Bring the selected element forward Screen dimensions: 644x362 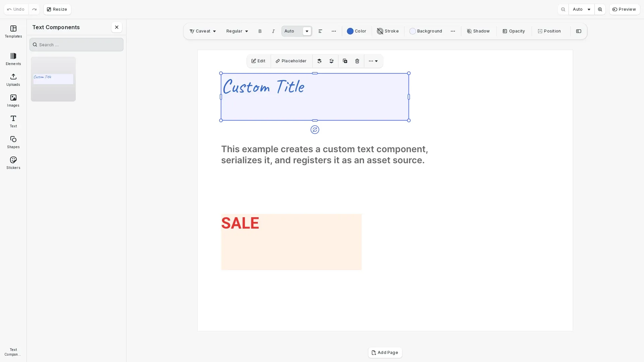[x=320, y=61]
